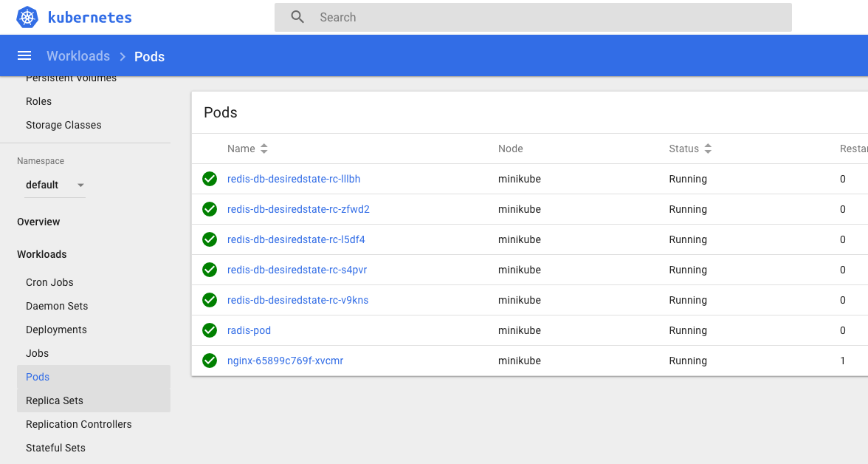
Task: Click the namespace dropdown arrow
Action: (x=81, y=185)
